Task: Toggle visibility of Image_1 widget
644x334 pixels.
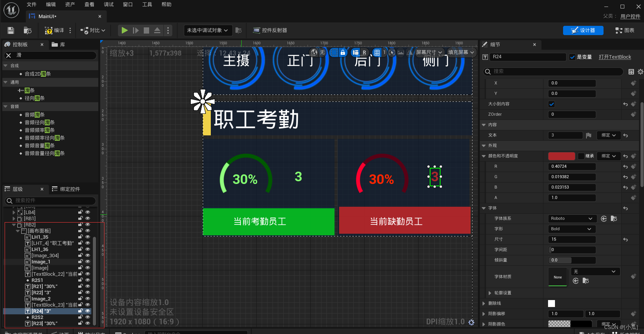Action: click(88, 261)
